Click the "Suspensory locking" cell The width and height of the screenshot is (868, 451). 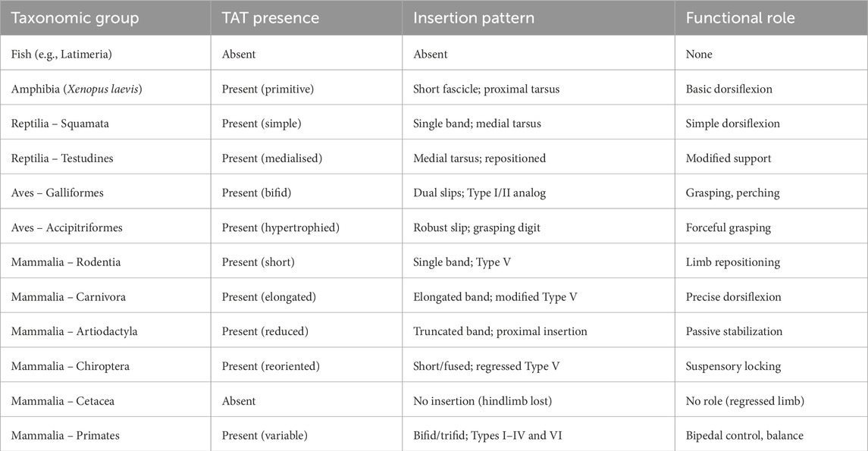732,366
